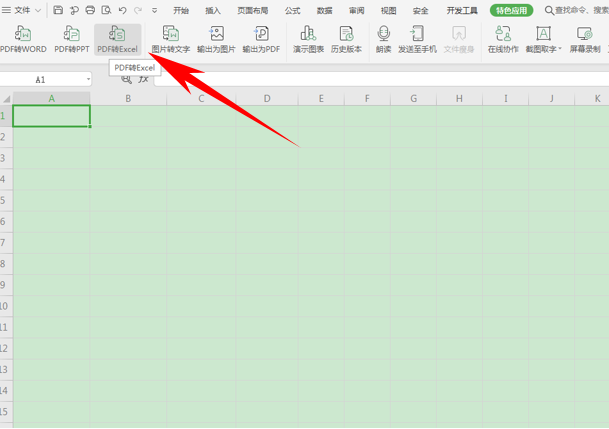Click the PDF转WORD tool icon

tap(23, 40)
